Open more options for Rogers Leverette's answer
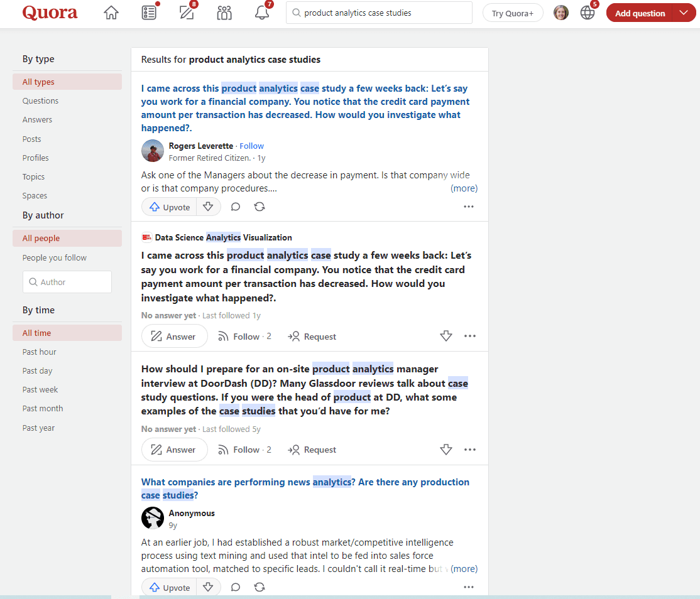Image resolution: width=700 pixels, height=599 pixels. (469, 207)
